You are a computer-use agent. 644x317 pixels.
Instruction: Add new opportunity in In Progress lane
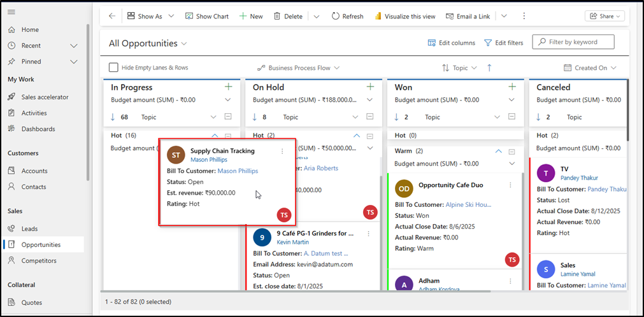point(229,87)
